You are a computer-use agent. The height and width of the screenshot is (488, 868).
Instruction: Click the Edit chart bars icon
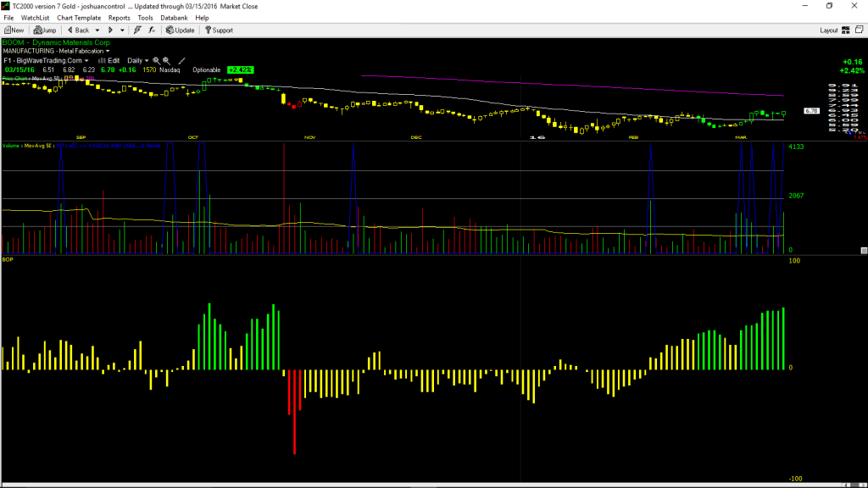click(108, 61)
